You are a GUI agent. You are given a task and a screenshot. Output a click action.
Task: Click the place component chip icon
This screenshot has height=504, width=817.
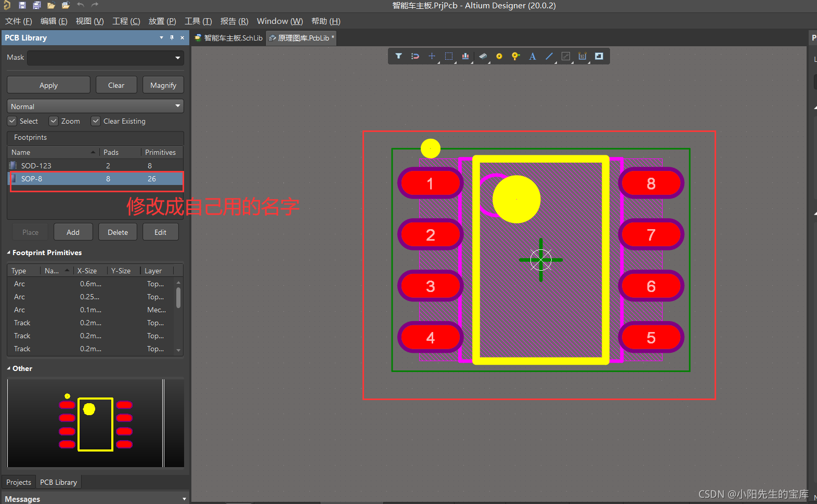(483, 56)
